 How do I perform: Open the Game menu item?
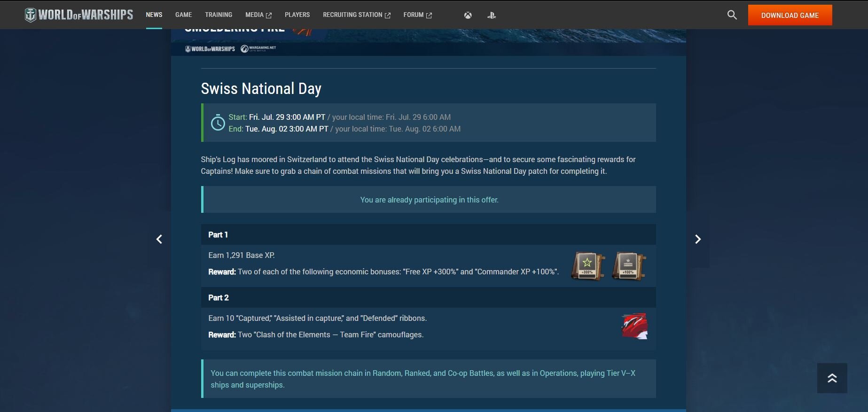tap(183, 15)
